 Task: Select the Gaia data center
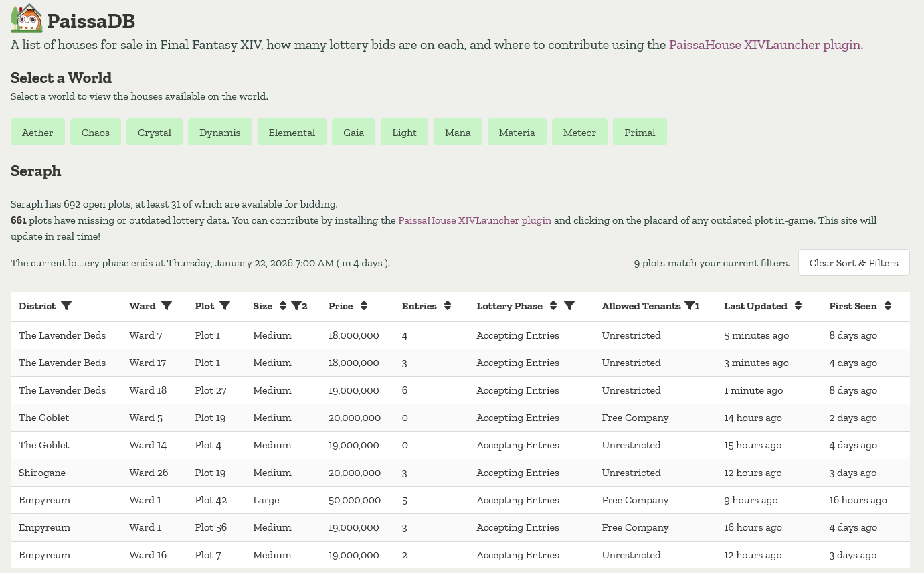(x=354, y=133)
